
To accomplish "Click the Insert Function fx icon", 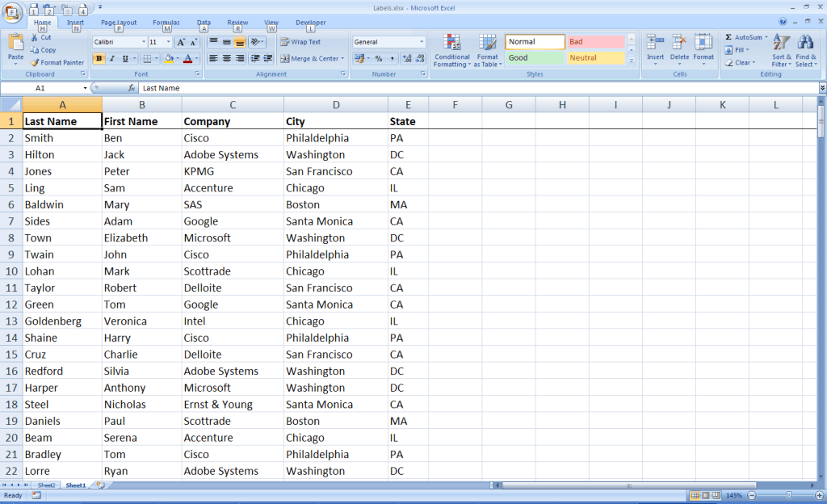I will click(x=132, y=88).
